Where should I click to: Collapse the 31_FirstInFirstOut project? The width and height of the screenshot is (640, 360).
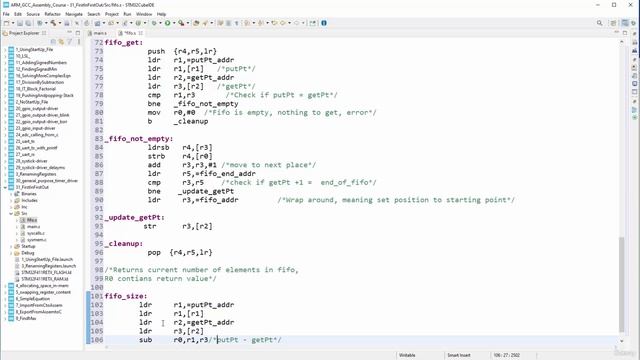pyautogui.click(x=5, y=187)
